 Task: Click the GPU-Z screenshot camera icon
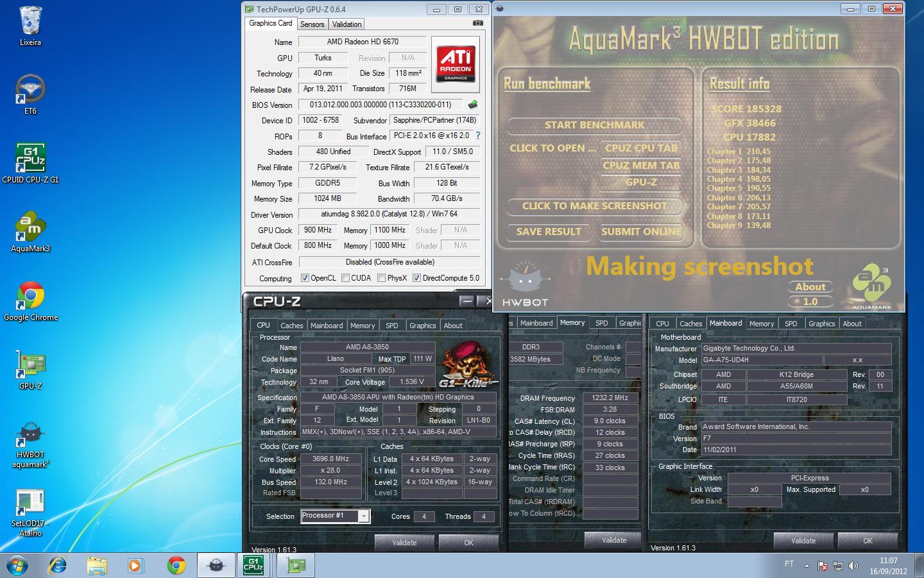[x=478, y=23]
